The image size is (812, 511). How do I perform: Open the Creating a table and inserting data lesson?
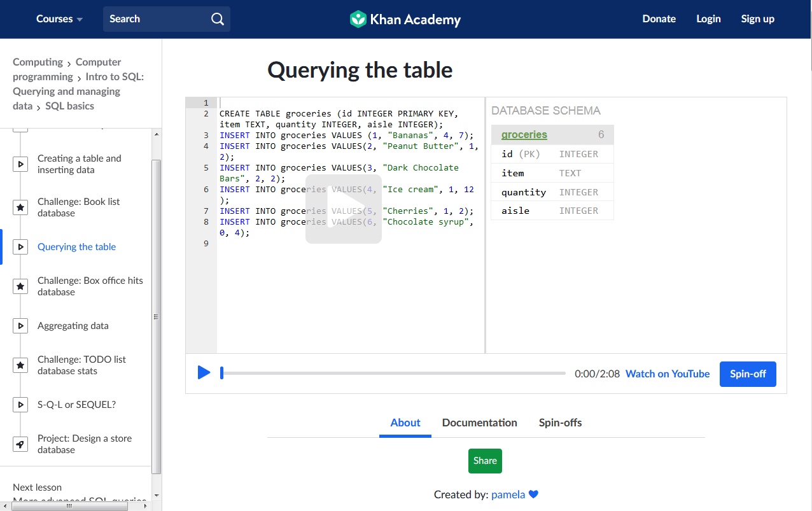click(79, 164)
